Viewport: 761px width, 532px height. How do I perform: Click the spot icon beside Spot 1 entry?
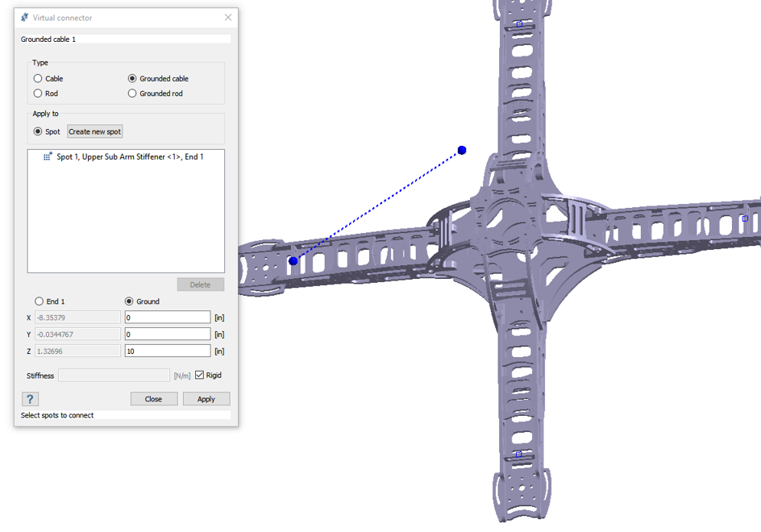[48, 157]
